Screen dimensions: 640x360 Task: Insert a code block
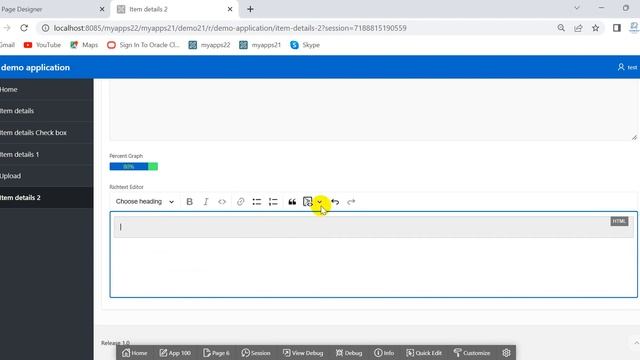[x=308, y=202]
